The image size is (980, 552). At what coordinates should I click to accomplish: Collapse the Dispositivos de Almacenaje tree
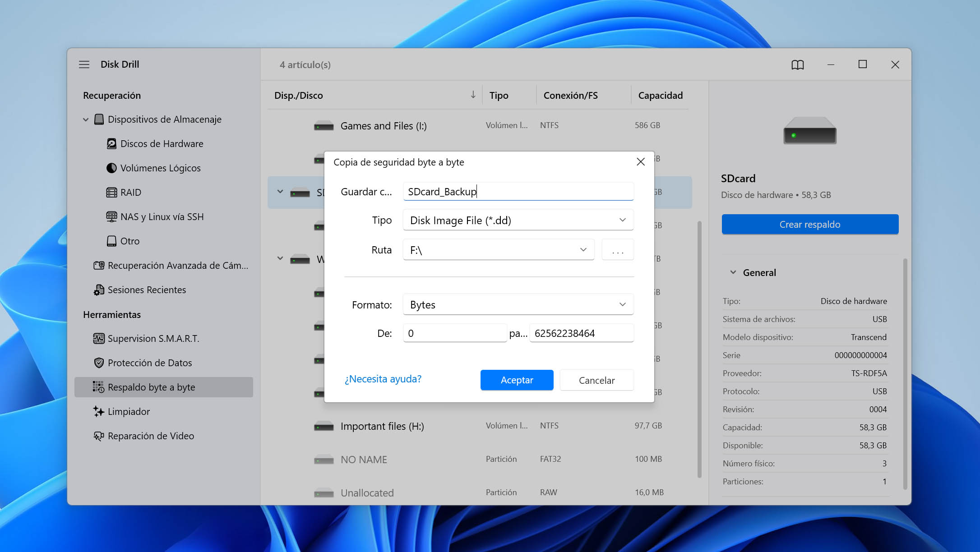point(86,120)
